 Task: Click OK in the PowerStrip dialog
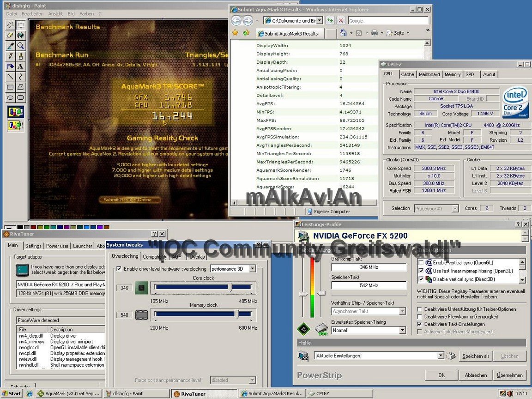[441, 375]
